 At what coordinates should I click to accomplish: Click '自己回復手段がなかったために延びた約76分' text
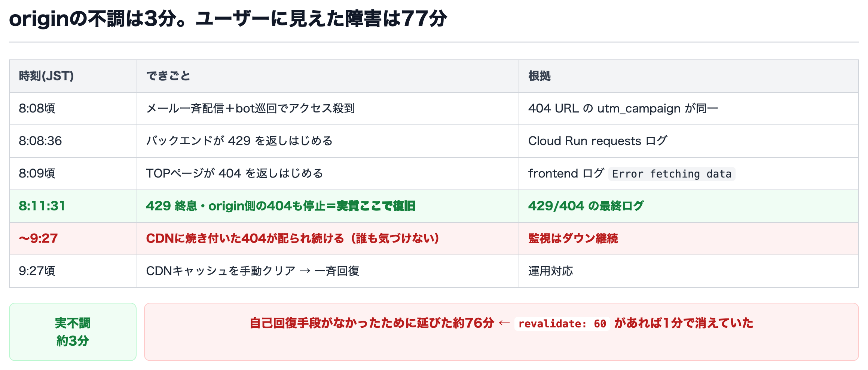click(372, 323)
